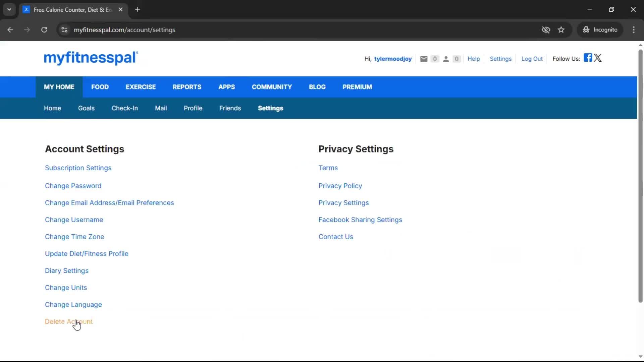Open the Help link in header
This screenshot has height=362, width=644.
pos(474,59)
